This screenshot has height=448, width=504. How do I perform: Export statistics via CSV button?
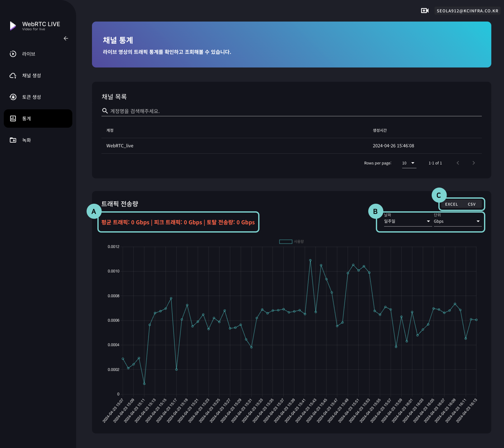472,204
